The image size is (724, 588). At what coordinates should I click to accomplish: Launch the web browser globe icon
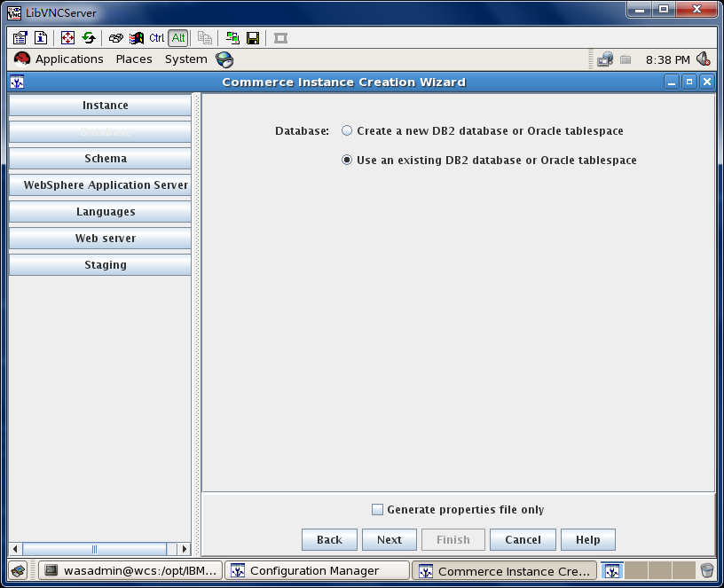[x=224, y=59]
